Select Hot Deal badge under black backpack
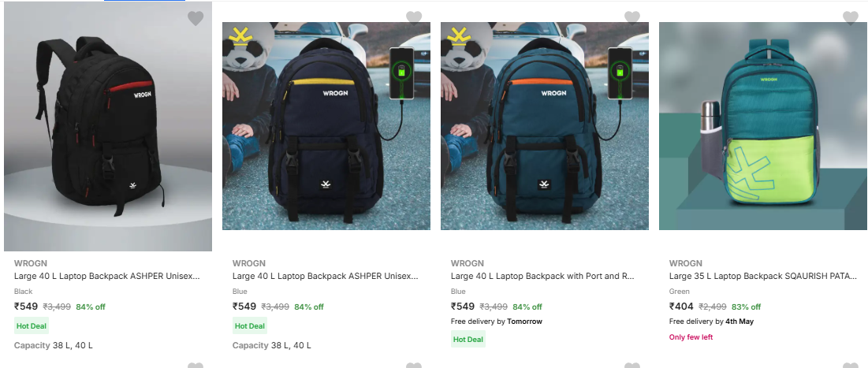Image resolution: width=868 pixels, height=368 pixels. pyautogui.click(x=32, y=326)
